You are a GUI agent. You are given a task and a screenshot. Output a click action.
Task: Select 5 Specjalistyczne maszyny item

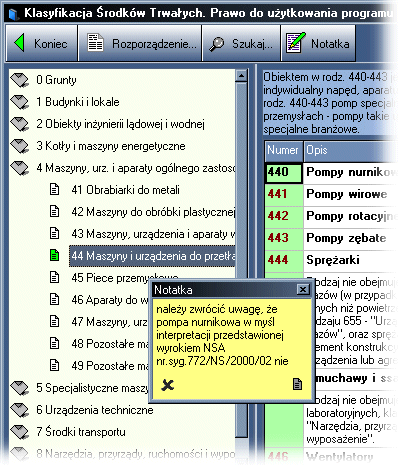click(x=92, y=388)
